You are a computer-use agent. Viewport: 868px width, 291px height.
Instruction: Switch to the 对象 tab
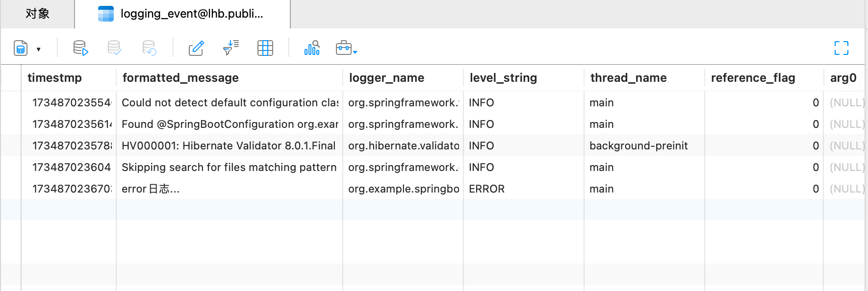point(38,14)
